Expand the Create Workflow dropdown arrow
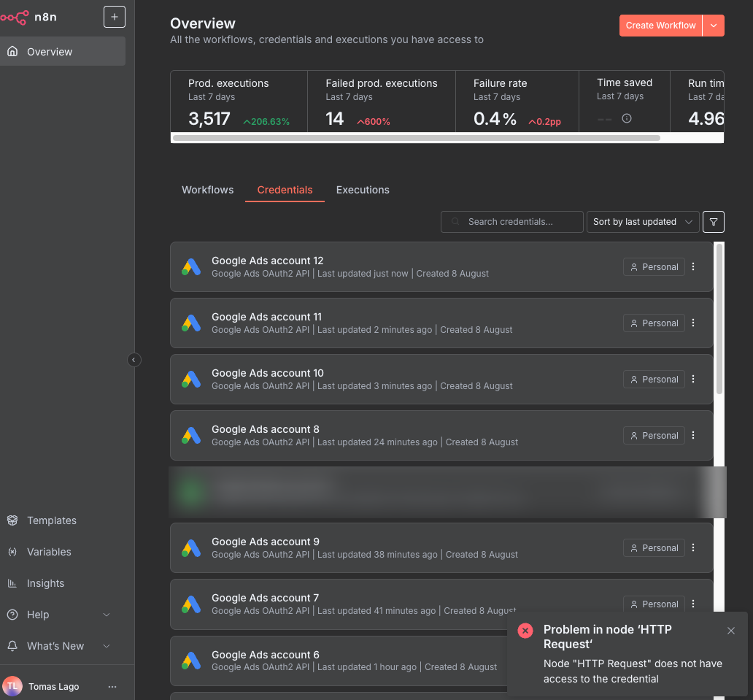This screenshot has width=753, height=700. click(713, 25)
